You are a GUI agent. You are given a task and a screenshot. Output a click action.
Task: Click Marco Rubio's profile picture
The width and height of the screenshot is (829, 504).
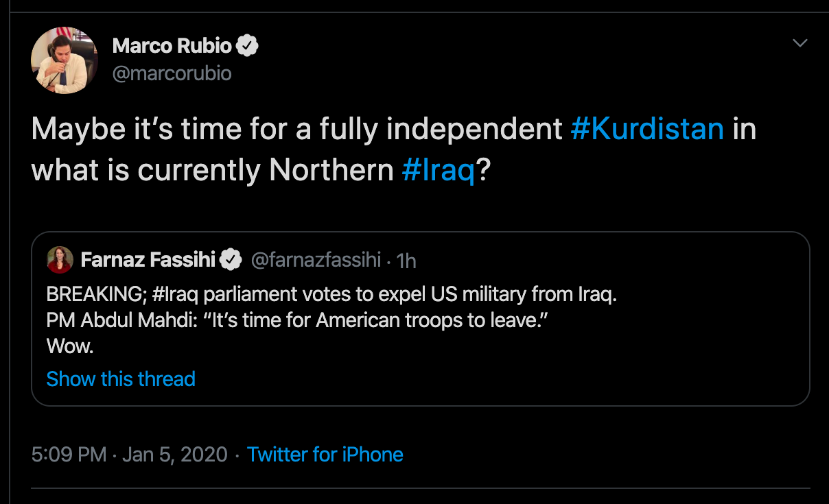click(x=65, y=60)
